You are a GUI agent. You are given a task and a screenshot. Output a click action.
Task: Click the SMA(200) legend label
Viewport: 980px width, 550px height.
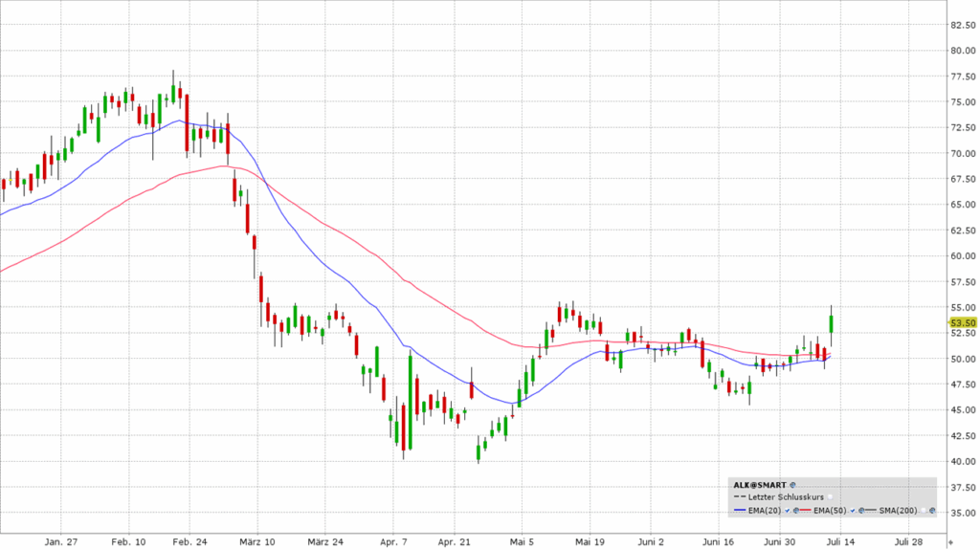(898, 511)
